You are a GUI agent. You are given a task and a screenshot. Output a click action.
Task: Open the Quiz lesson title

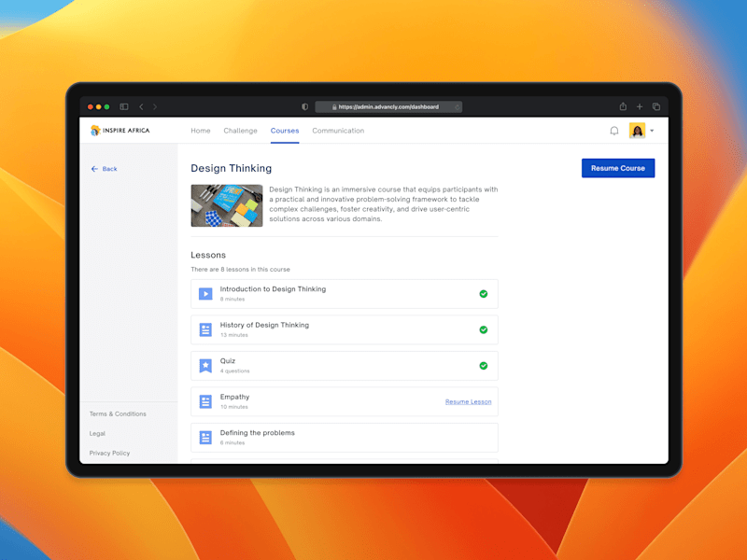(228, 361)
